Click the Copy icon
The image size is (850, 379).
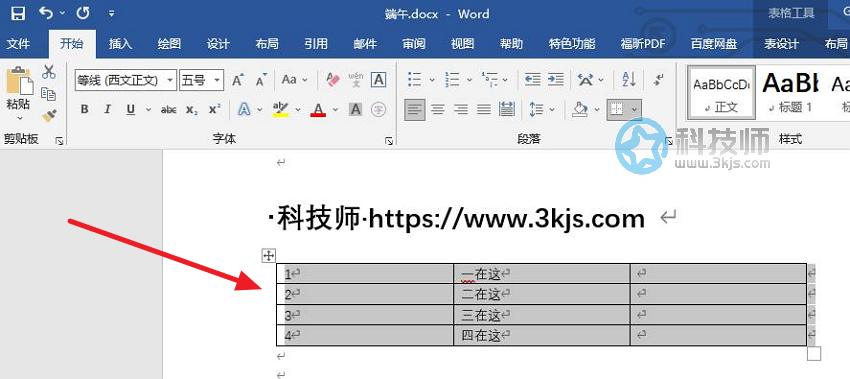click(x=49, y=93)
